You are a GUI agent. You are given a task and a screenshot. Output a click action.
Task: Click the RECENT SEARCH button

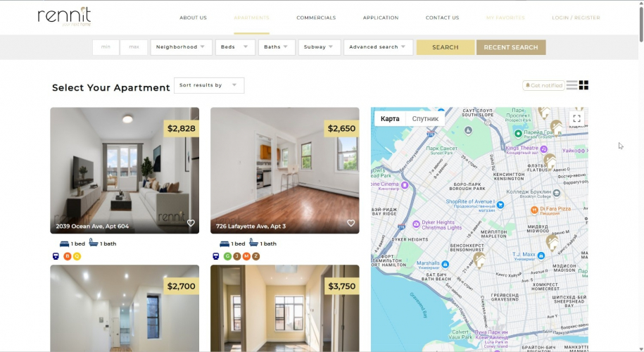click(x=511, y=47)
